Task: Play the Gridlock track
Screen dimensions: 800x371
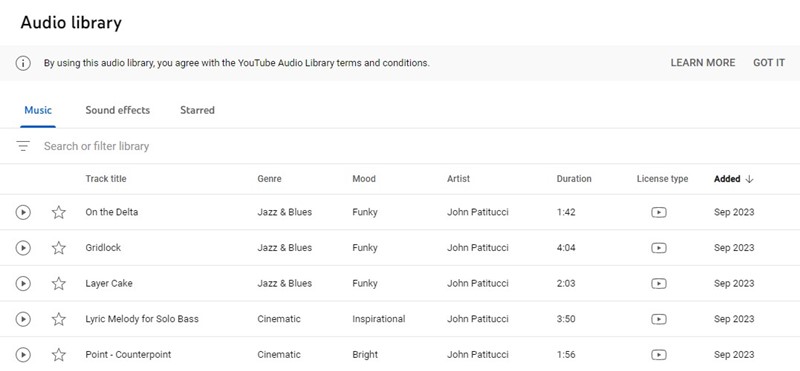Action: tap(23, 248)
